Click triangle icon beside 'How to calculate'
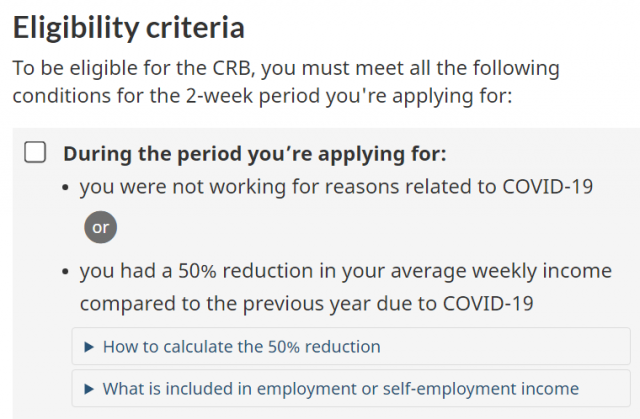Screen dimensions: 640x419 [89, 347]
